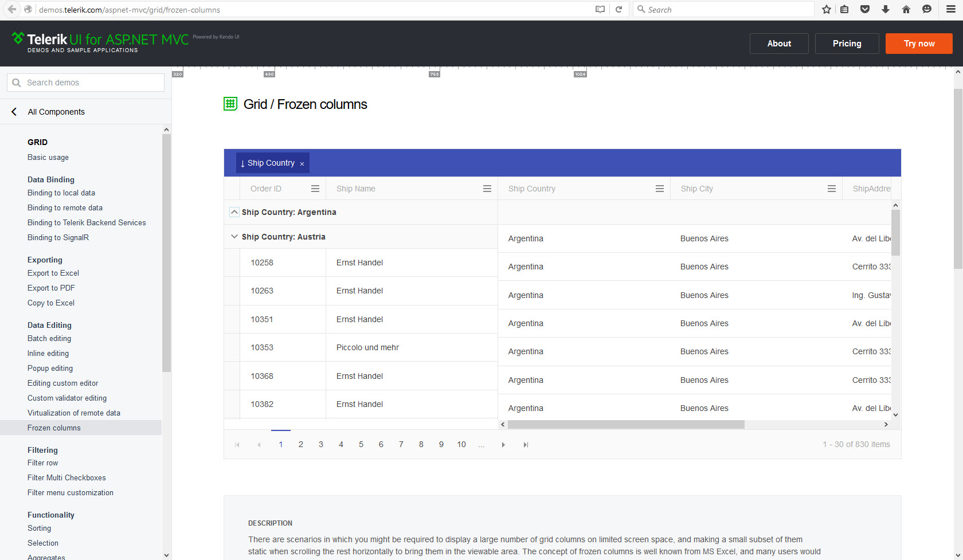Open the Ship City column menu icon

832,189
